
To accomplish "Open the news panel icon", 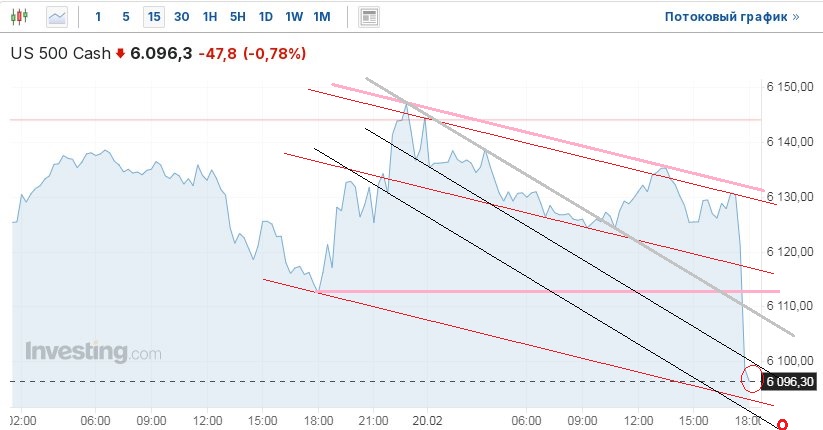I will click(x=369, y=17).
